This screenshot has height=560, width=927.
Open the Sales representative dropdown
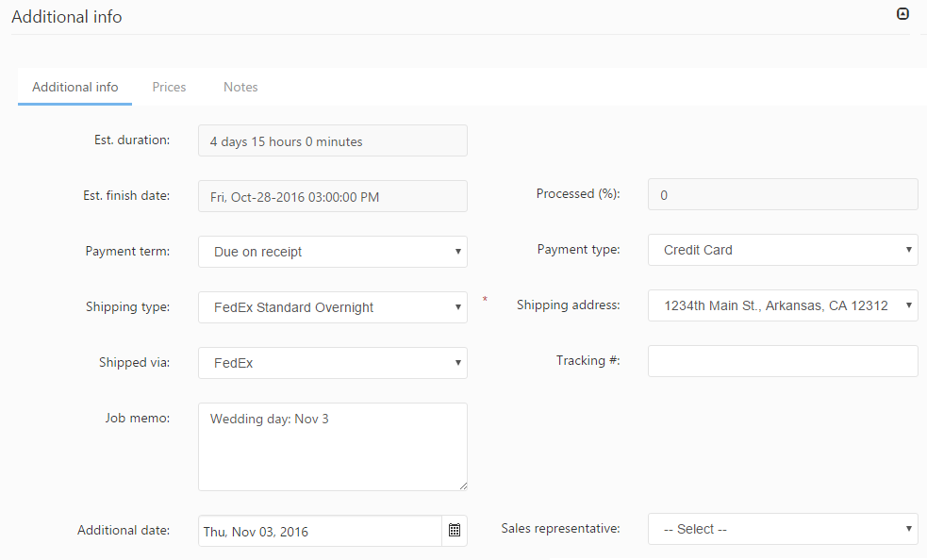(782, 530)
